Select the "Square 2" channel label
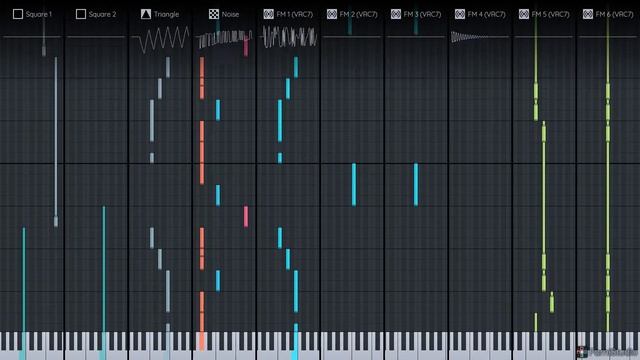Screen dimensions: 640x360 (x=102, y=14)
